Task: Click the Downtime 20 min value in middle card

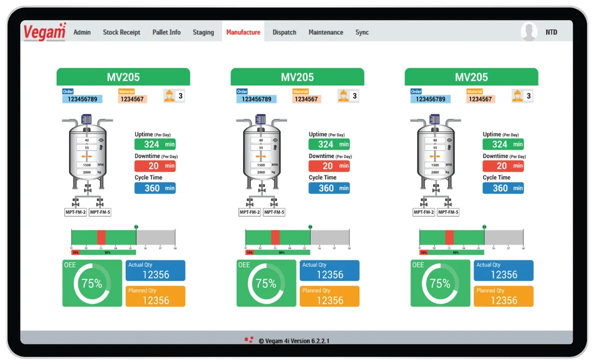Action: [x=329, y=166]
